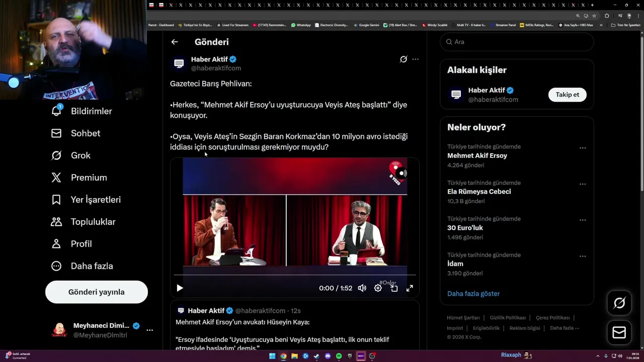Open Hizmet Şartları footer link

coord(463,318)
